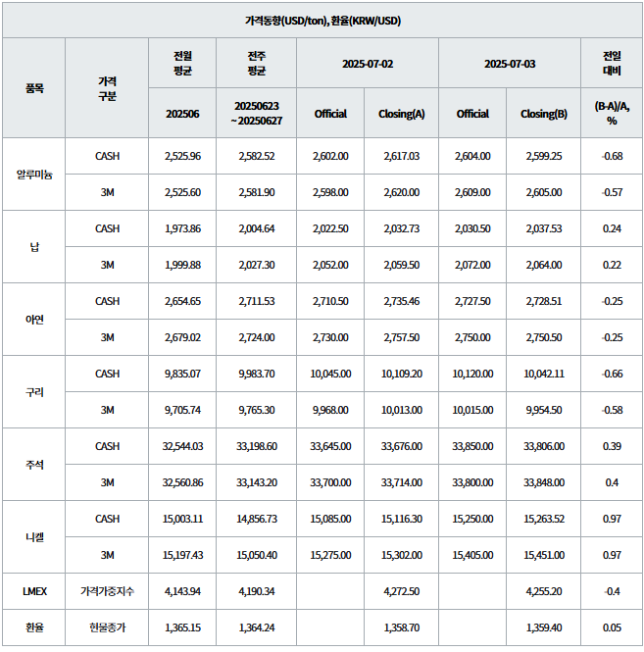Select tin change value '0.39'
644x652 pixels.
click(612, 446)
